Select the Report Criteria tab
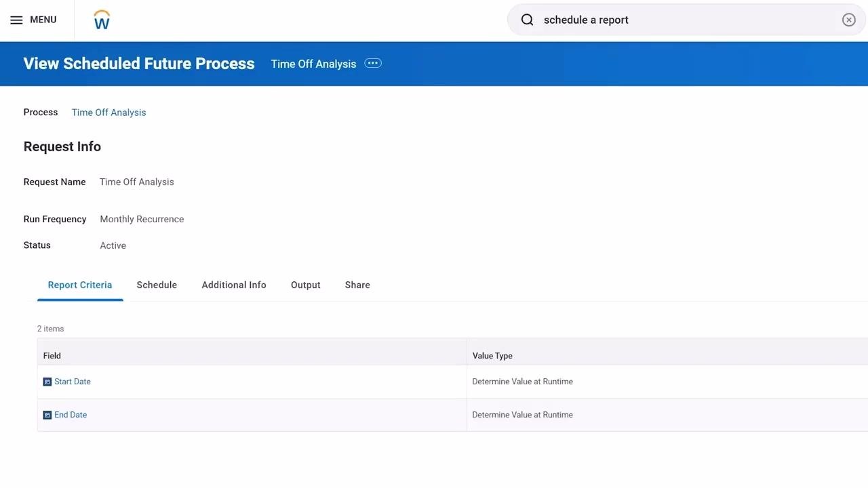This screenshot has height=488, width=868. 80,285
